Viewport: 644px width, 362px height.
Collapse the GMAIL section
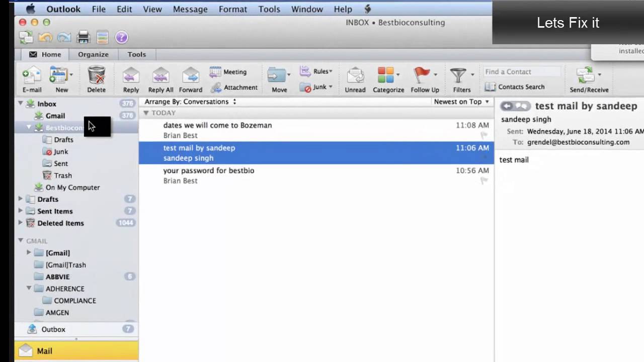21,240
